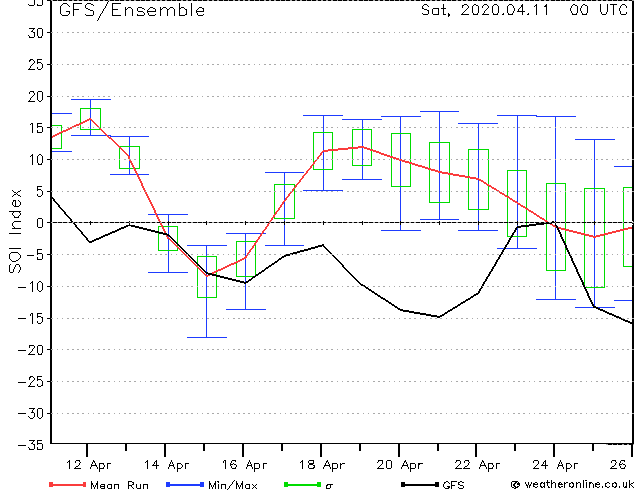
Task: Click the y-axis value '25'
Action: point(35,65)
